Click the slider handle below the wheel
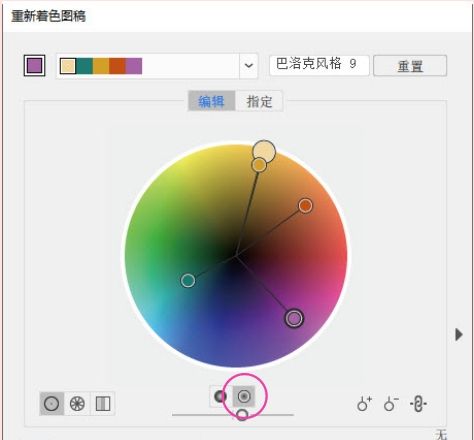 pyautogui.click(x=242, y=415)
